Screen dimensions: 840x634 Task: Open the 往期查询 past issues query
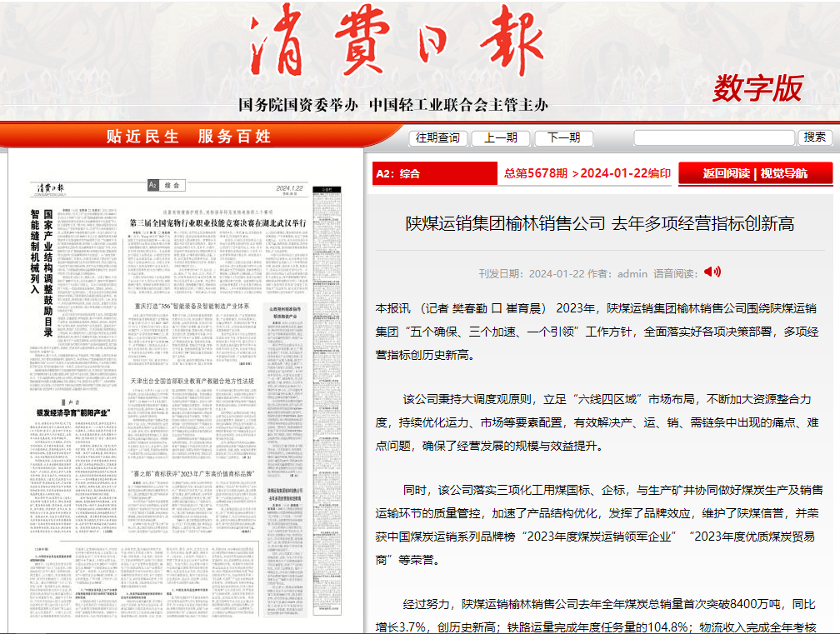437,137
